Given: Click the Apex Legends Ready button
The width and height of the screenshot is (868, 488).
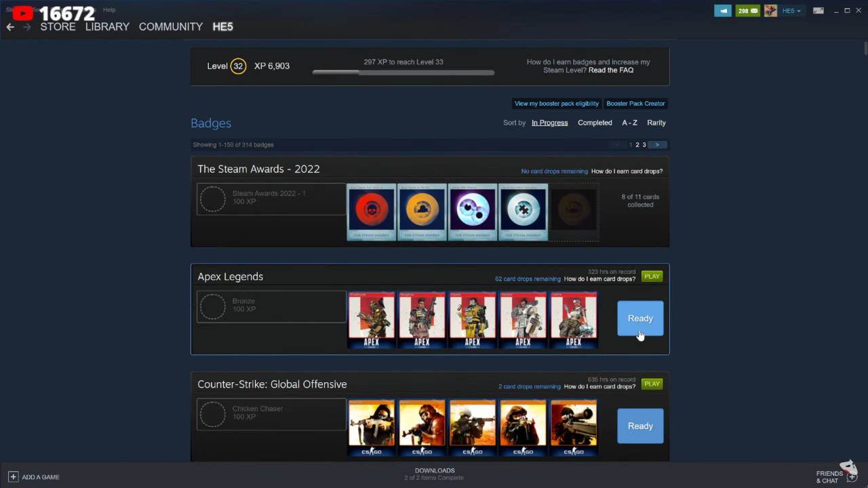Looking at the screenshot, I should 640,319.
